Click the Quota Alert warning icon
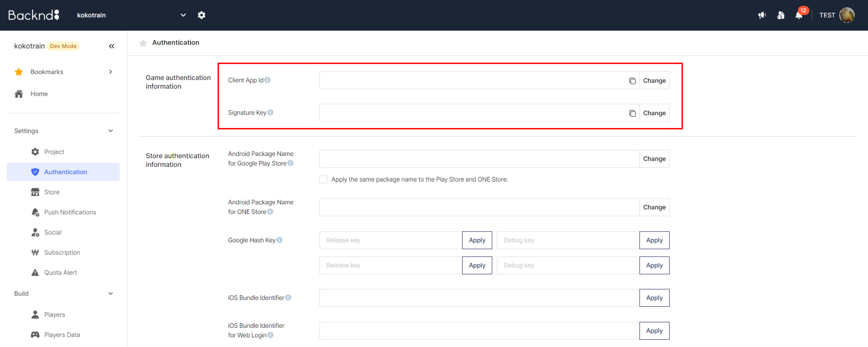Screen dimensions: 868x347 35,273
